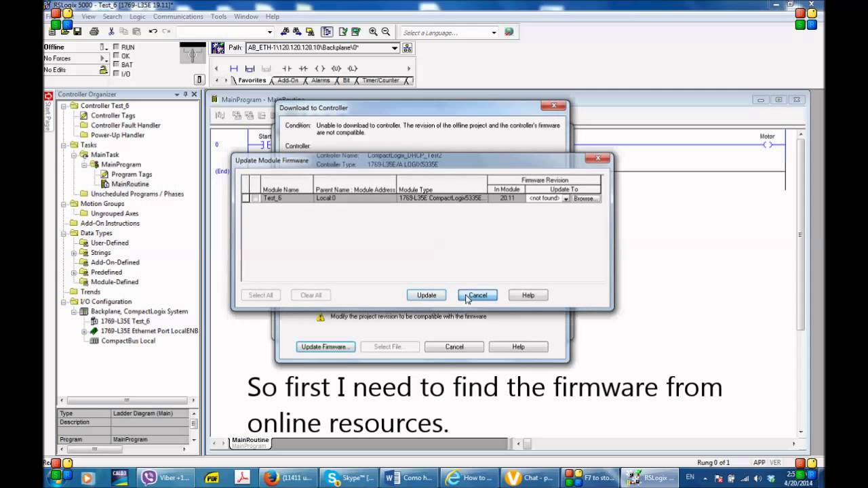868x488 pixels.
Task: Insert a Branch element
Action: coord(250,68)
